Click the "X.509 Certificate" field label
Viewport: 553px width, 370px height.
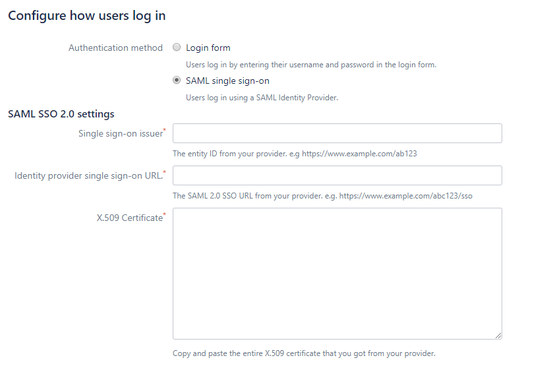click(129, 218)
